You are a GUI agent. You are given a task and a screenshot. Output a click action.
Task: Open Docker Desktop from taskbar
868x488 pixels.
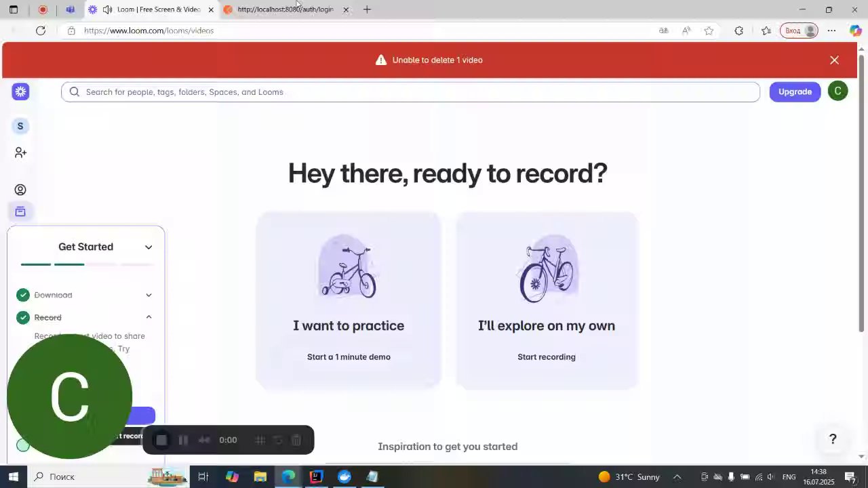click(344, 476)
